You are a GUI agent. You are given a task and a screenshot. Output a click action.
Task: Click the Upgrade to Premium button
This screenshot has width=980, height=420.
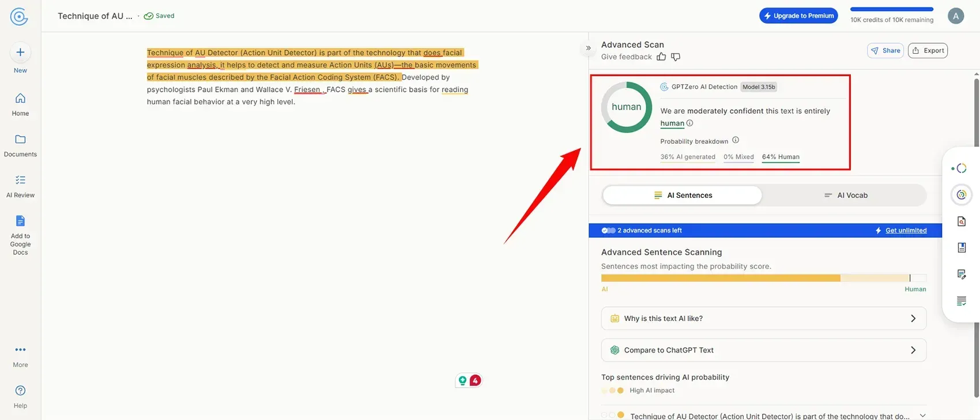click(798, 16)
